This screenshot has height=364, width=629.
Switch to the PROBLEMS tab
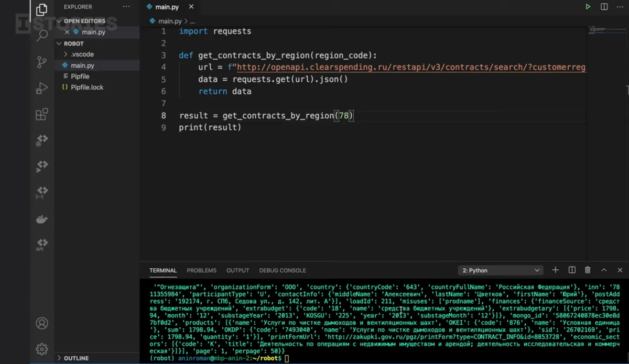pyautogui.click(x=201, y=270)
